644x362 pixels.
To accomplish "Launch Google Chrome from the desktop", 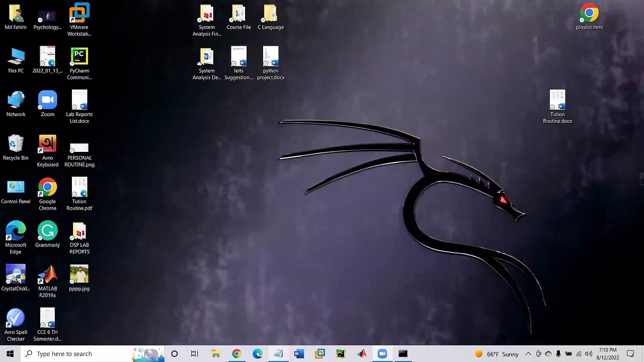I will [47, 195].
